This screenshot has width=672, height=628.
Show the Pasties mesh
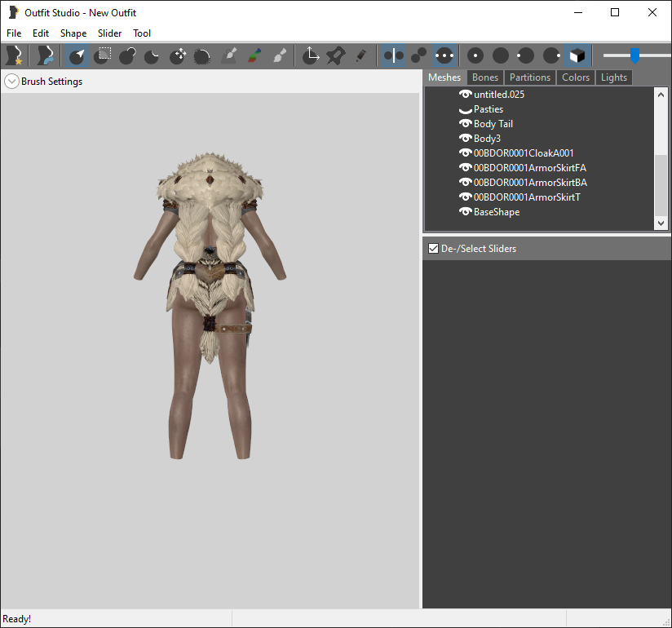465,110
